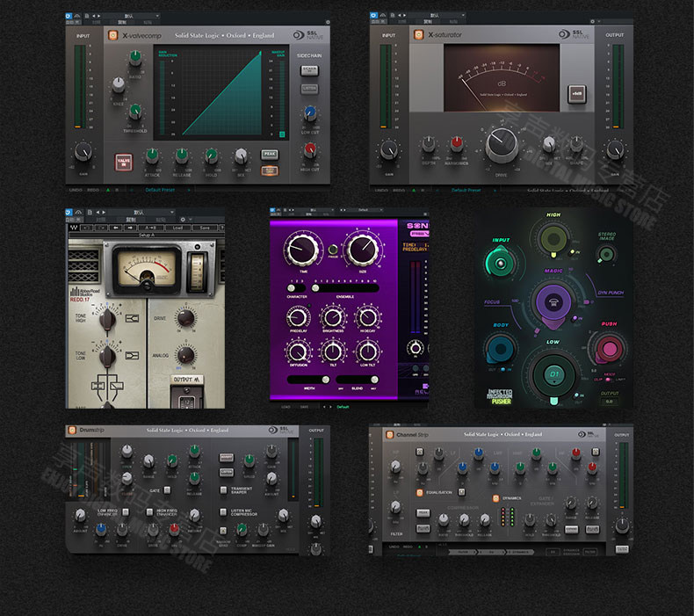This screenshot has height=616, width=694.
Task: Enable the LISTEN MIC COMPRESSOR in Drumstrip
Action: tap(223, 512)
